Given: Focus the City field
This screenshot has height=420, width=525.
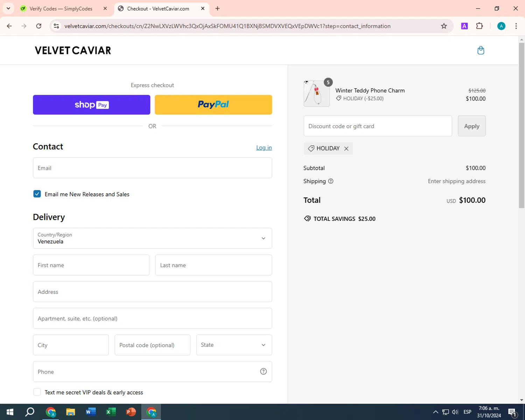Looking at the screenshot, I should point(71,345).
